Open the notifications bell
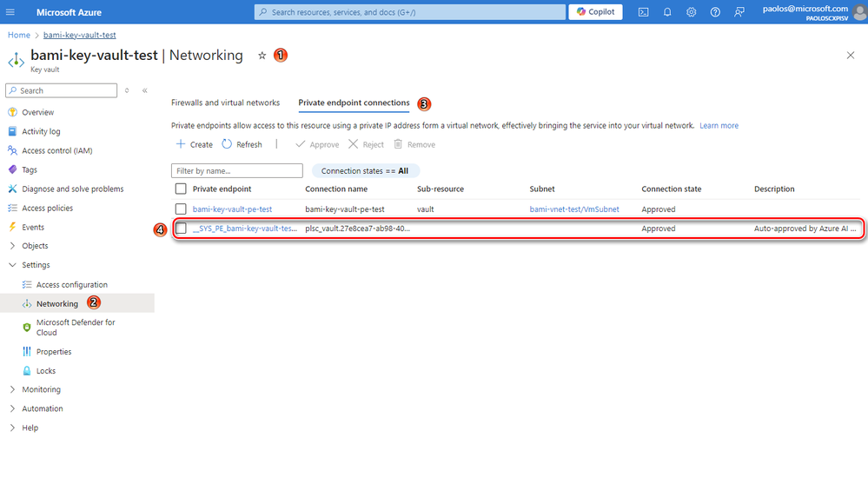868x497 pixels. tap(667, 11)
